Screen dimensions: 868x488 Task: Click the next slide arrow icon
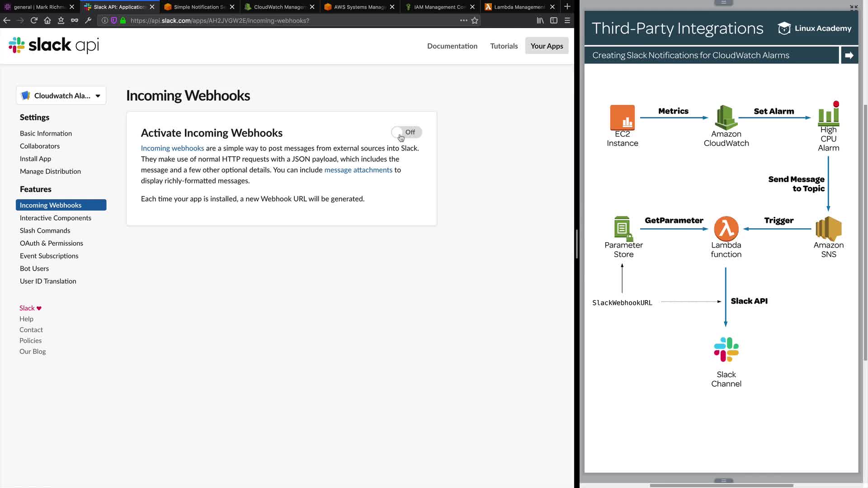(849, 55)
